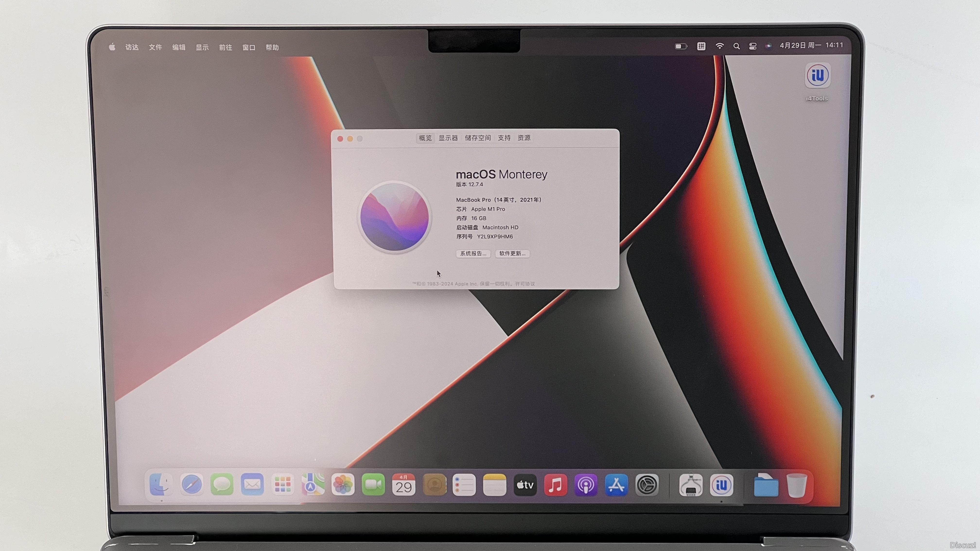Open the 前往 menu

click(x=226, y=47)
